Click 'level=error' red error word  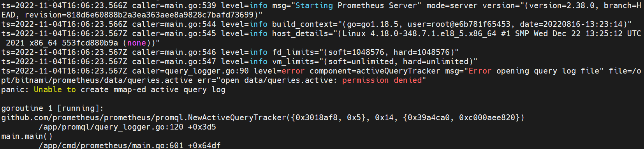coord(279,71)
